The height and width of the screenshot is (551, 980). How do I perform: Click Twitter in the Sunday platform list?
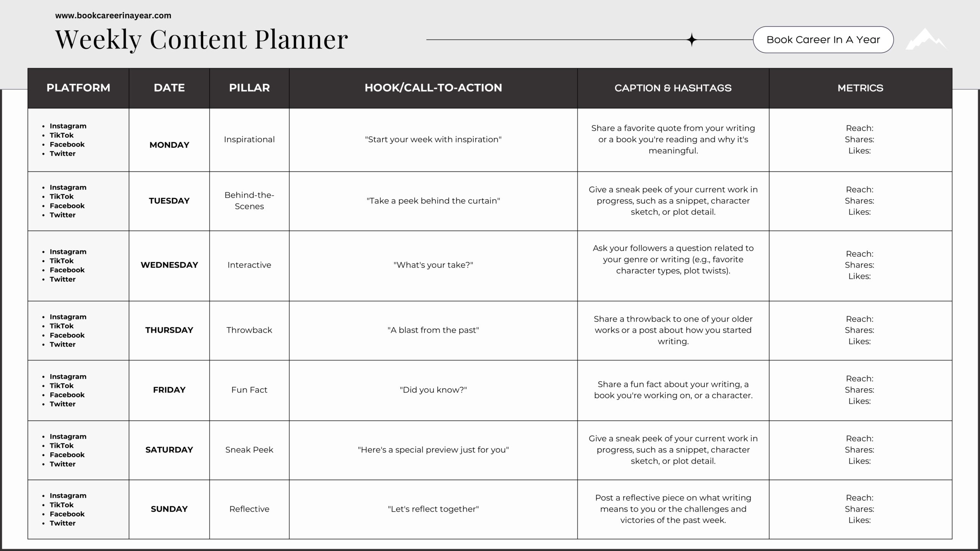point(63,523)
